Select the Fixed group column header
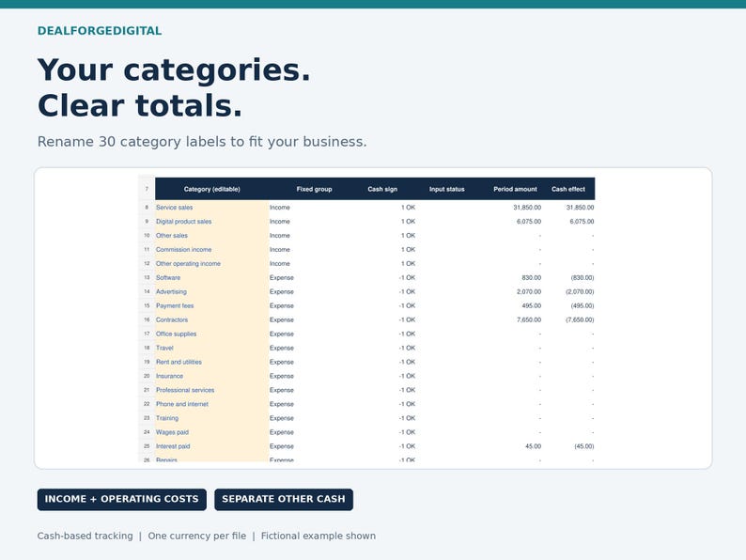Image resolution: width=746 pixels, height=560 pixels. pos(315,189)
